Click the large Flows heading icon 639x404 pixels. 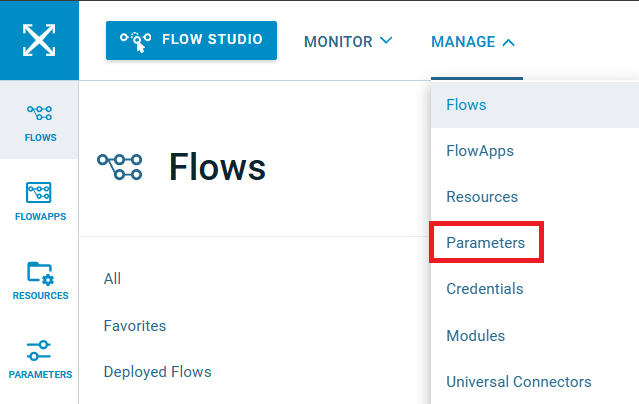coord(120,167)
